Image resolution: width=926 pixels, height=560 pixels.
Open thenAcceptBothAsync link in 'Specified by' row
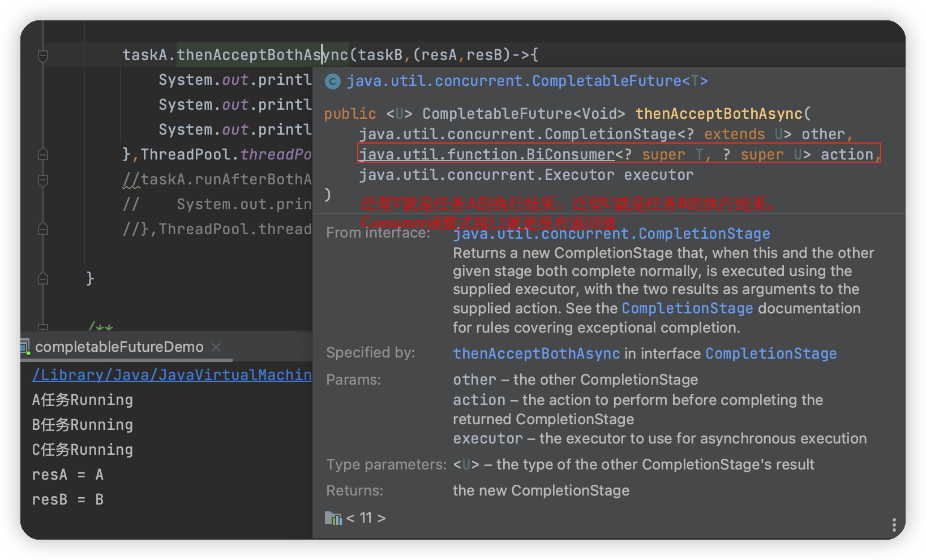click(x=537, y=354)
